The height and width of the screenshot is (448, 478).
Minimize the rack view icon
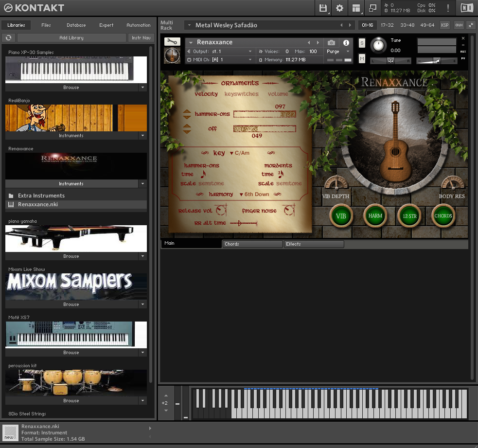click(x=471, y=25)
